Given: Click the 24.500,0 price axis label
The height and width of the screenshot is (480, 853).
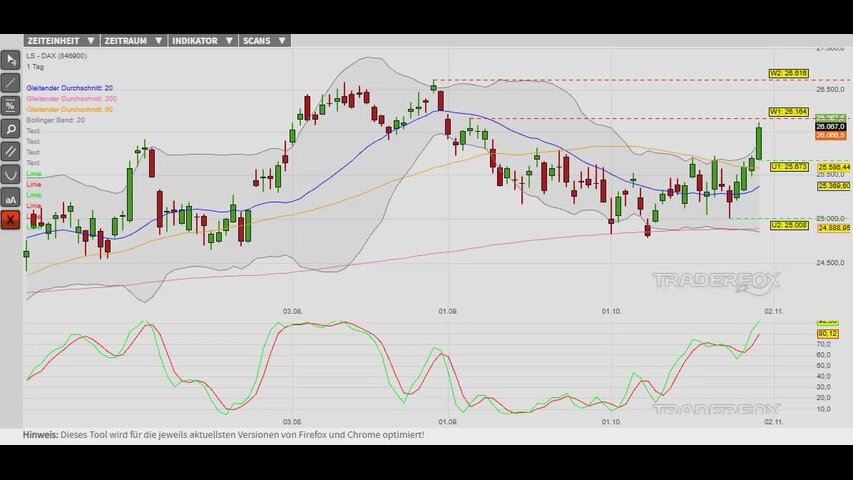Looking at the screenshot, I should 830,263.
